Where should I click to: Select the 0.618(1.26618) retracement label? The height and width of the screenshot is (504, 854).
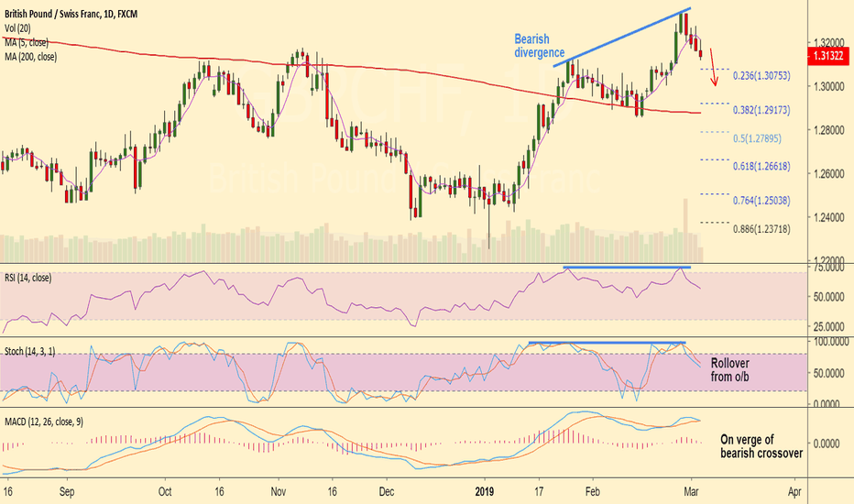(761, 166)
